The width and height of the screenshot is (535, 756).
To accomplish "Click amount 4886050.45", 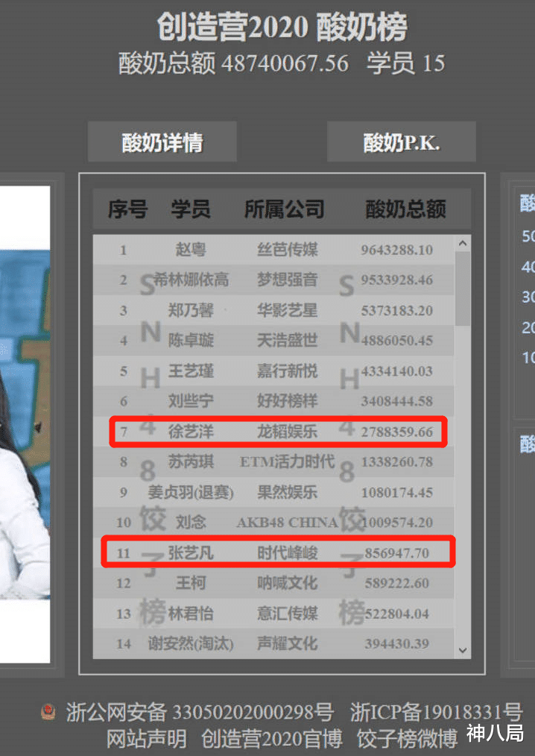I will pos(396,341).
